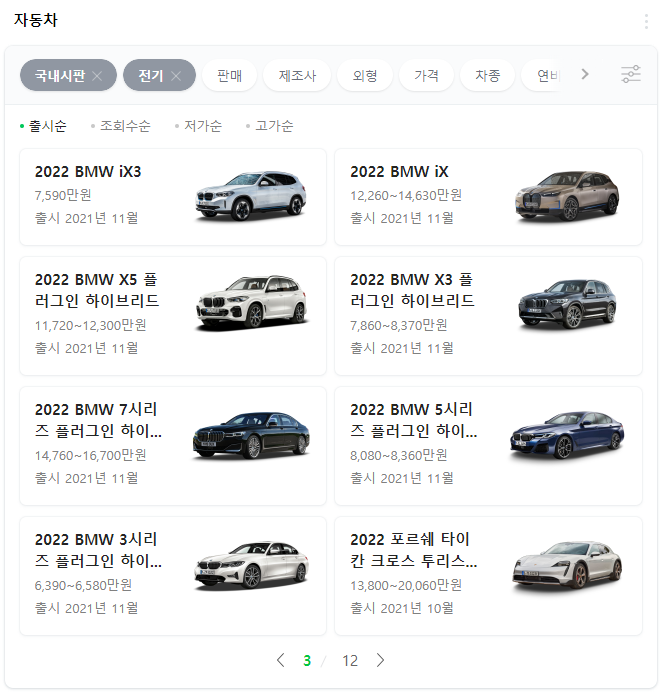Show more filter chips with right chevron
Image resolution: width=662 pixels, height=700 pixels.
coord(585,74)
